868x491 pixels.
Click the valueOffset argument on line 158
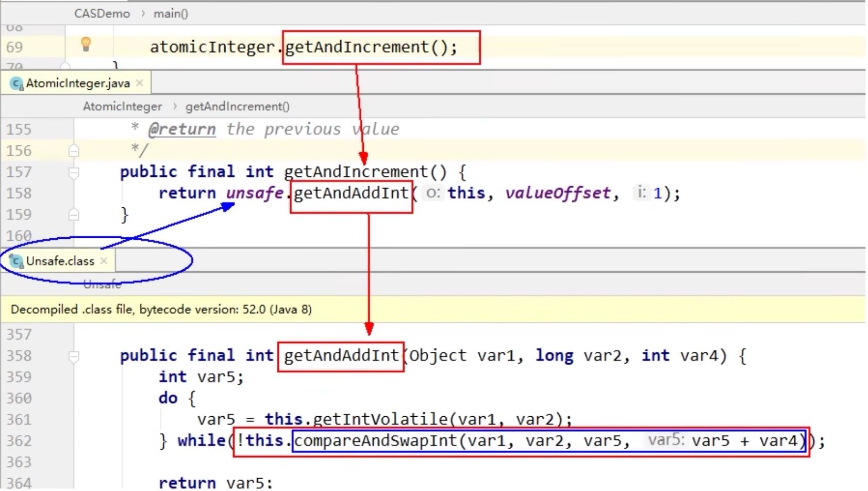click(558, 193)
